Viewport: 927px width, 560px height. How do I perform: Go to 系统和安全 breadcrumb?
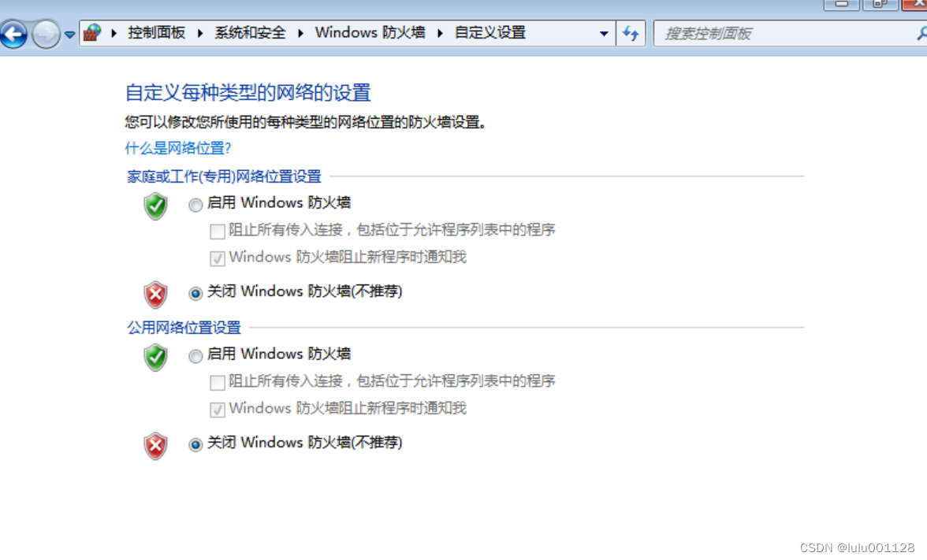coord(250,32)
